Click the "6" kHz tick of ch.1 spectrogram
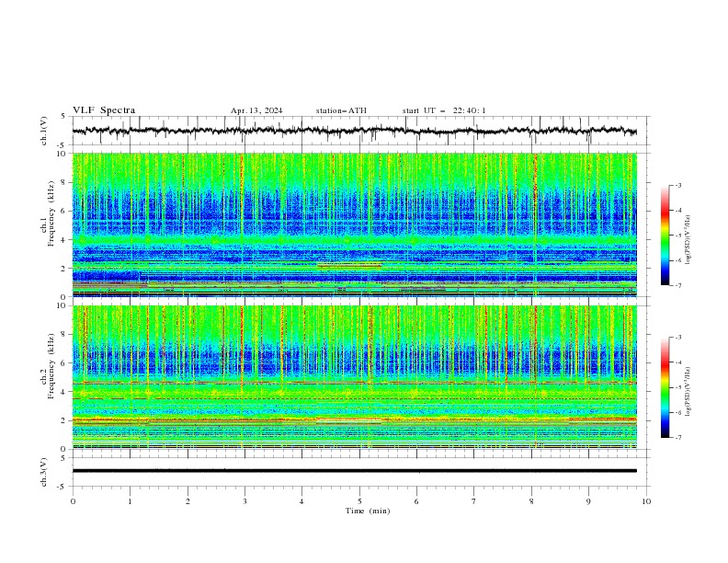The image size is (728, 563). coord(63,212)
